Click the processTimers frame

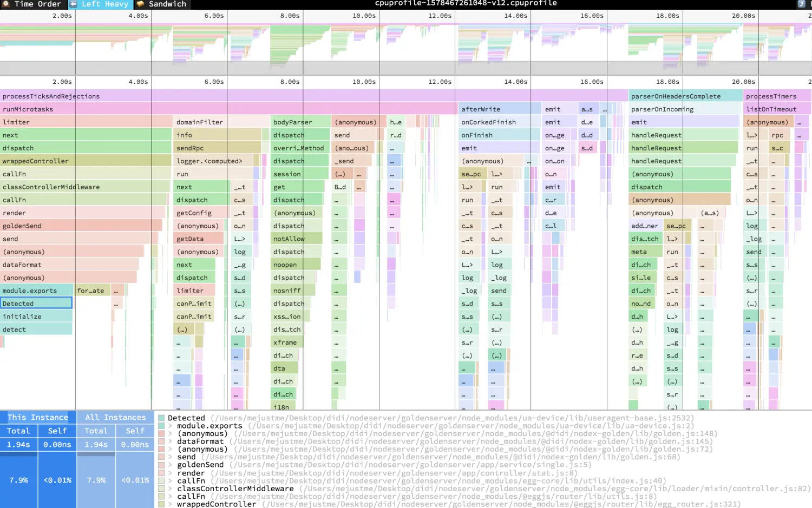(x=777, y=96)
